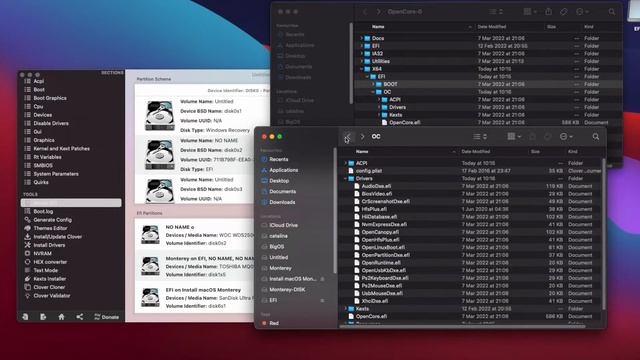Open the NVRAM tool
This screenshot has width=640, height=360.
(x=42, y=253)
